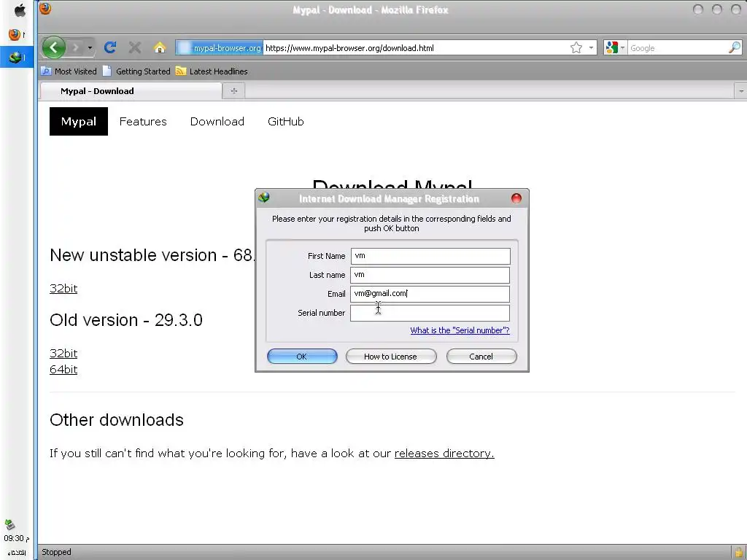This screenshot has width=747, height=560.
Task: Click the lock icon in status bar
Action: (x=738, y=553)
